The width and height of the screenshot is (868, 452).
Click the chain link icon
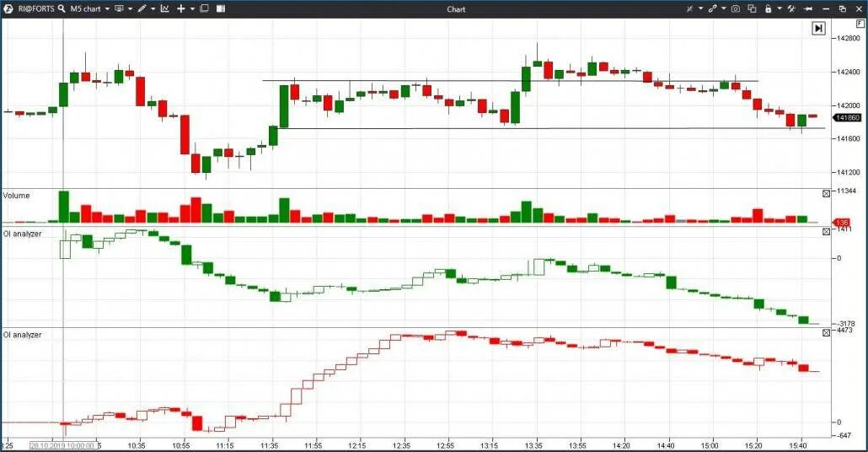click(713, 9)
